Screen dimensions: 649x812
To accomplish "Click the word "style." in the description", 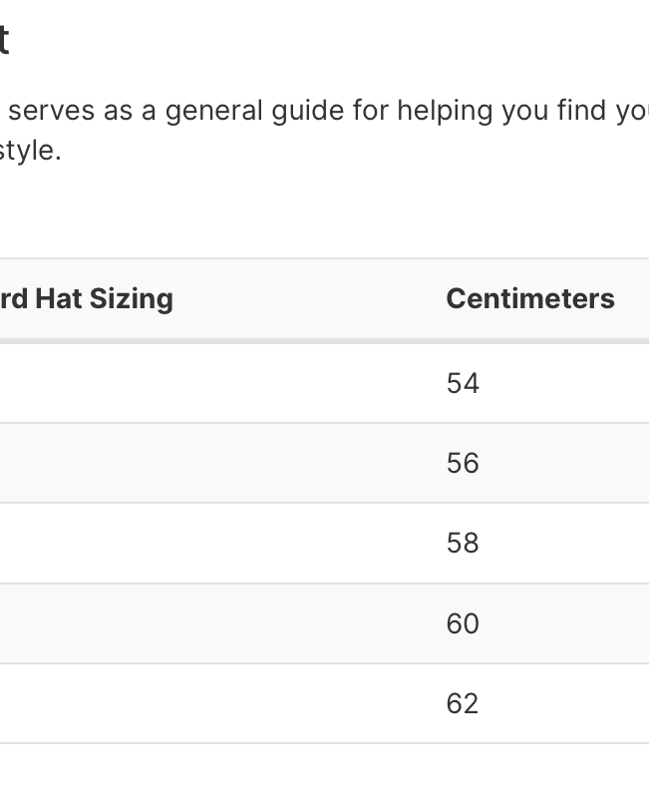I will point(30,155).
